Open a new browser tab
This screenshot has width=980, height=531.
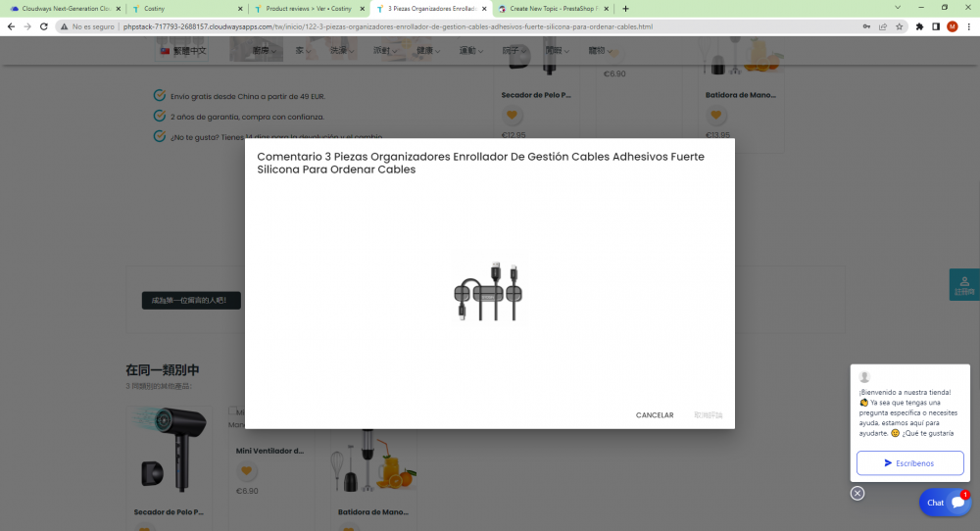pyautogui.click(x=625, y=9)
